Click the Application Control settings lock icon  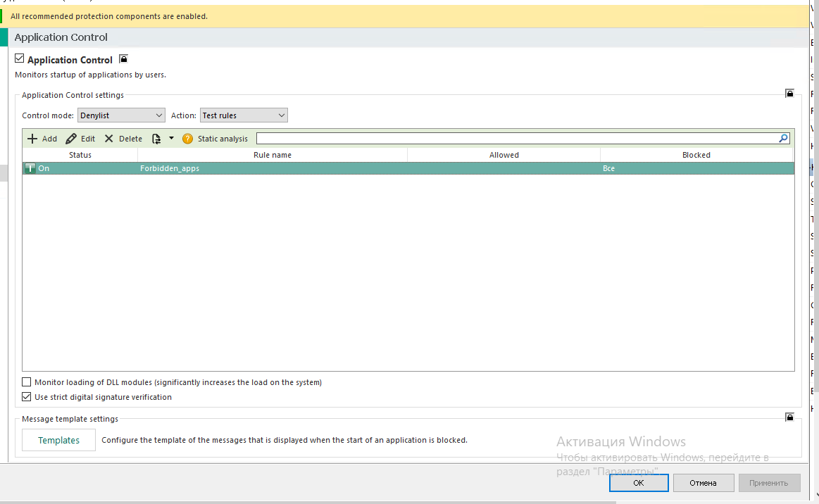pos(789,93)
